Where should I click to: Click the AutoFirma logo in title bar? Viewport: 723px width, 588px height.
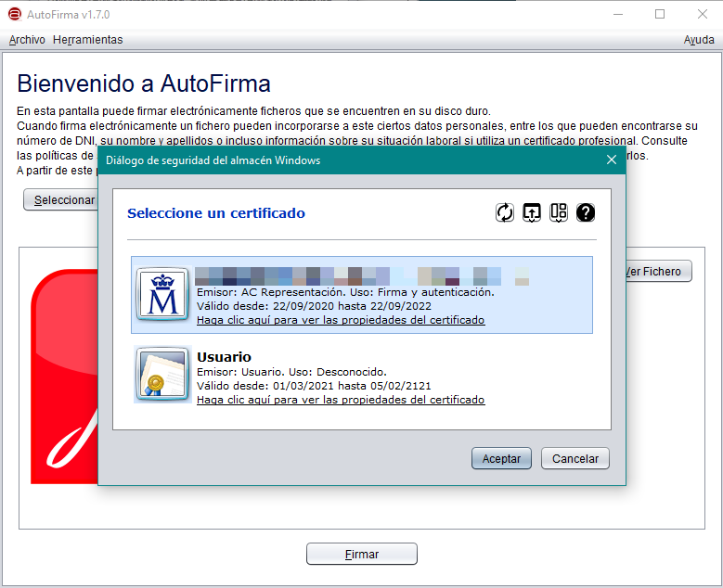pyautogui.click(x=15, y=14)
